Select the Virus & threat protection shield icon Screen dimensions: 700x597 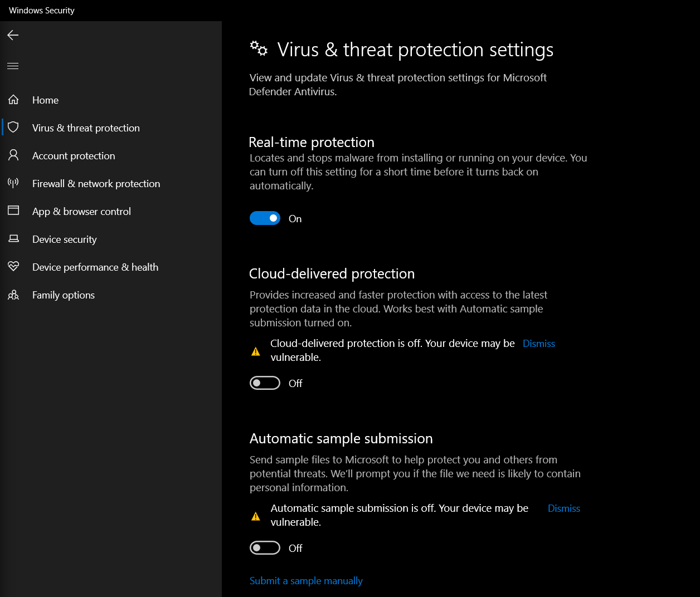tap(13, 127)
